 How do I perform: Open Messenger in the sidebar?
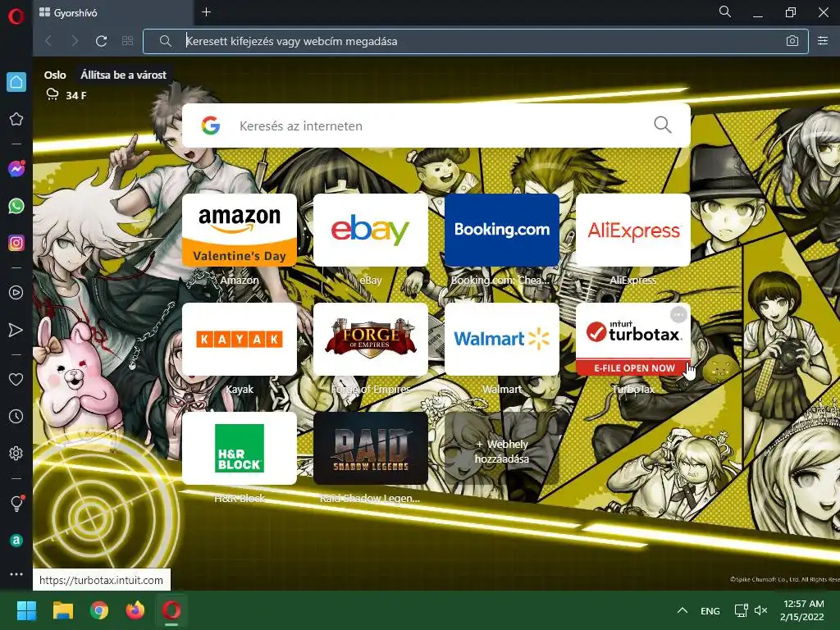click(x=16, y=169)
